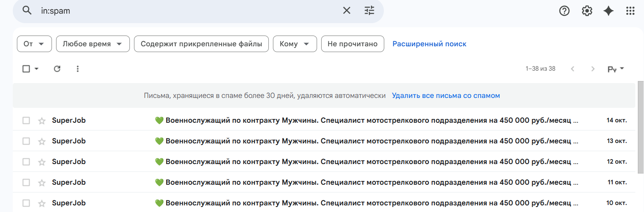Open Settings gear icon
This screenshot has width=644, height=212.
pos(587,11)
